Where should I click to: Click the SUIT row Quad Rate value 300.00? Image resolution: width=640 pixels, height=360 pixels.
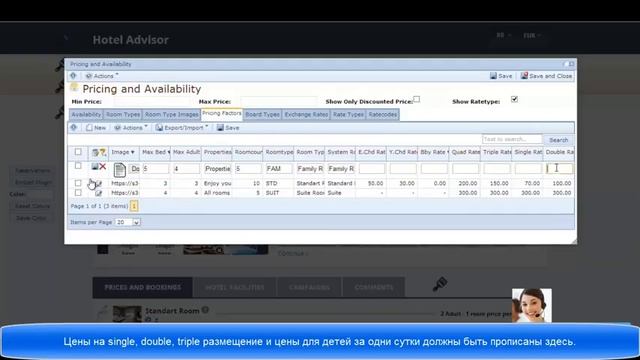coord(468,193)
